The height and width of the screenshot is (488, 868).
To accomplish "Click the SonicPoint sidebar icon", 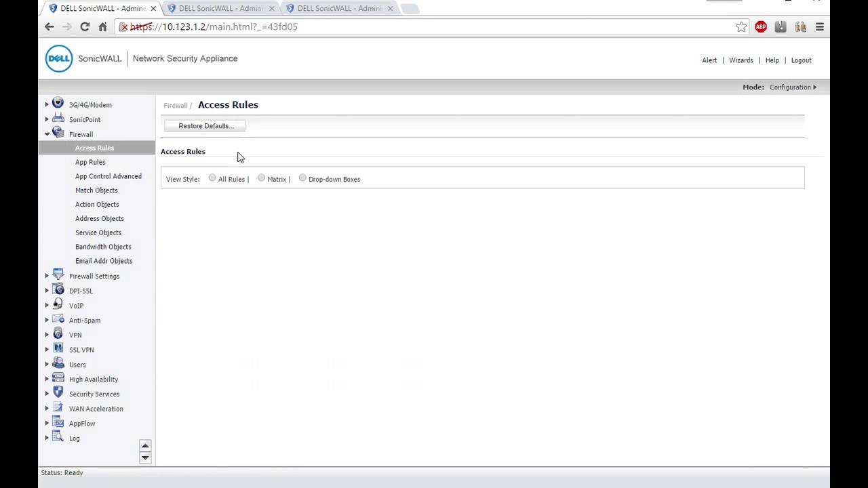I will [58, 118].
